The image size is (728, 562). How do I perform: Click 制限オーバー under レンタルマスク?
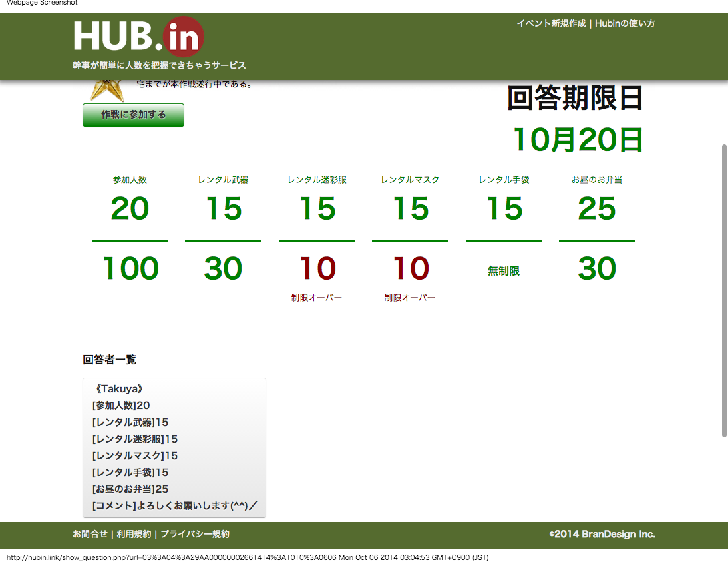click(x=409, y=298)
